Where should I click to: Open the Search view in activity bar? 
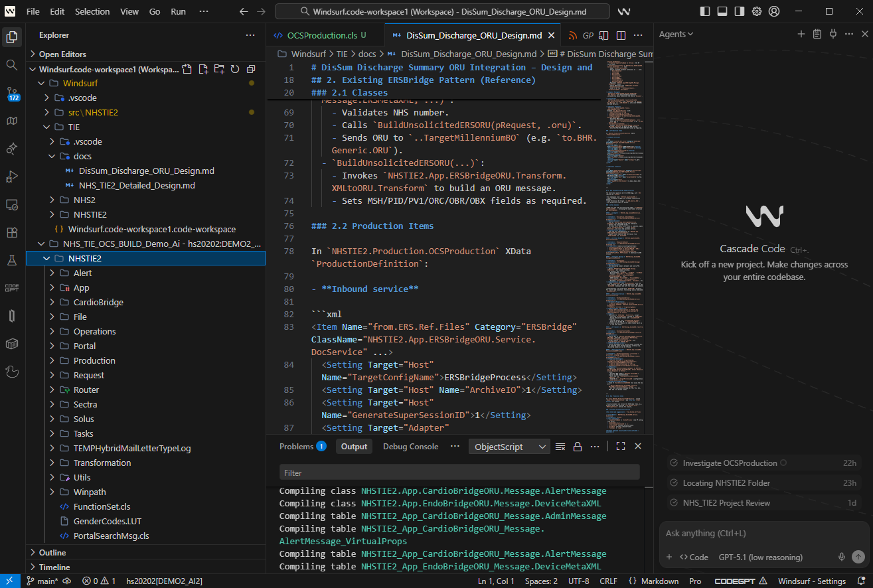11,65
